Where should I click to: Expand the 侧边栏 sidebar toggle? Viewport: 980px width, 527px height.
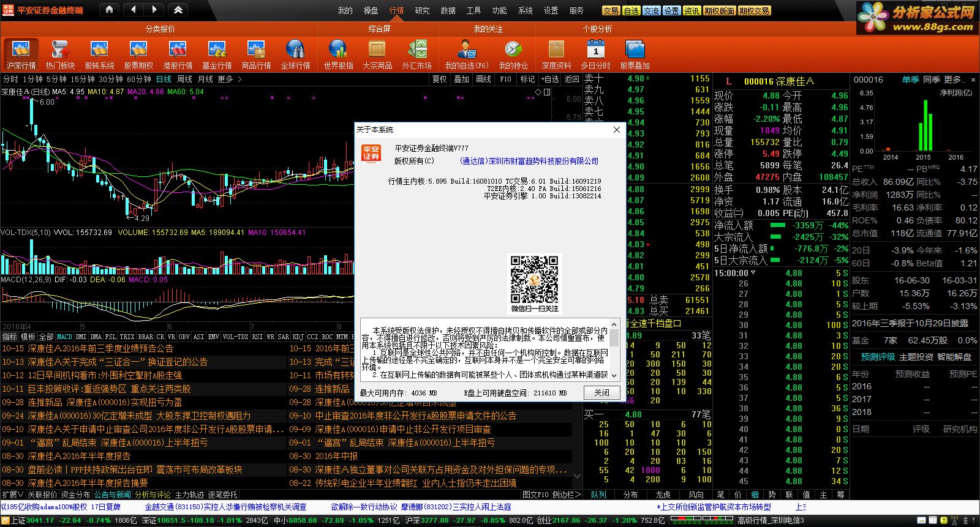pos(566,495)
